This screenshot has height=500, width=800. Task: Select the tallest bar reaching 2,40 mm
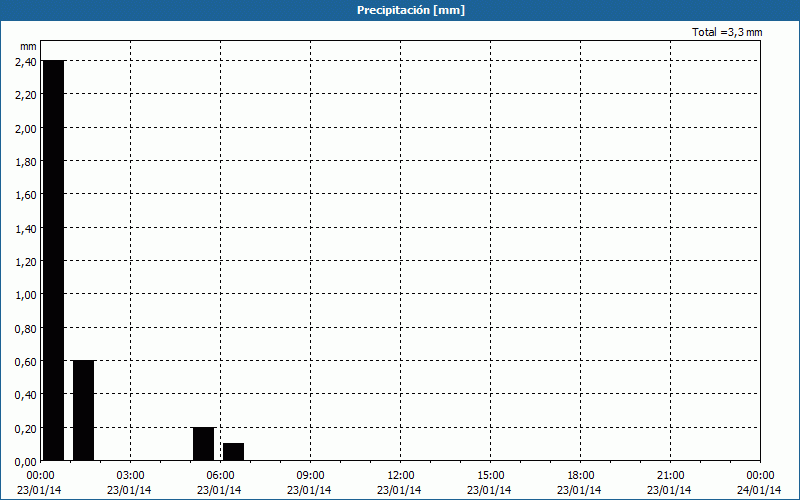(x=54, y=260)
